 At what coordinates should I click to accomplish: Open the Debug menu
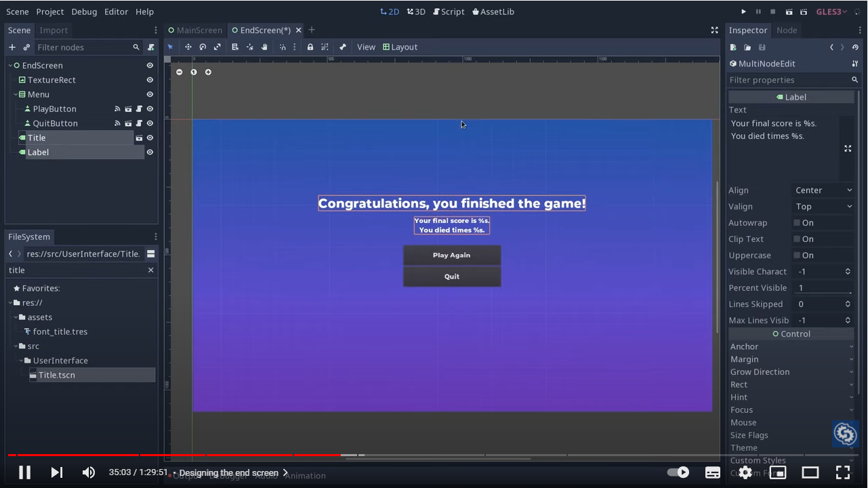(84, 12)
